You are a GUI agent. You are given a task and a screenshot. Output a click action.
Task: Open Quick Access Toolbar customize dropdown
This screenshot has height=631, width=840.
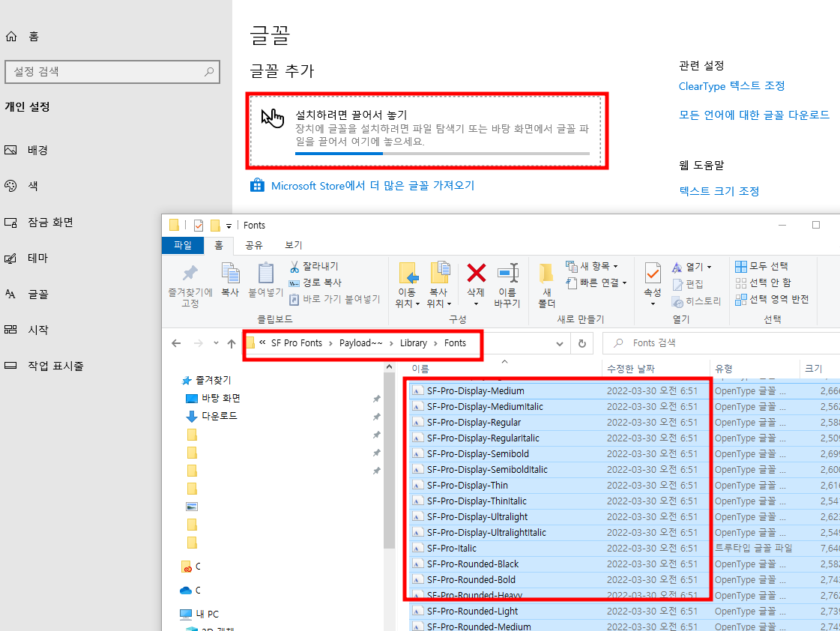click(x=229, y=226)
